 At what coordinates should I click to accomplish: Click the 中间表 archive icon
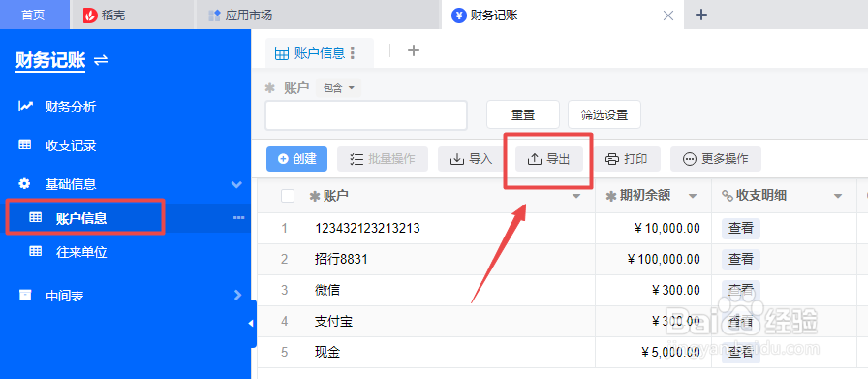25,295
